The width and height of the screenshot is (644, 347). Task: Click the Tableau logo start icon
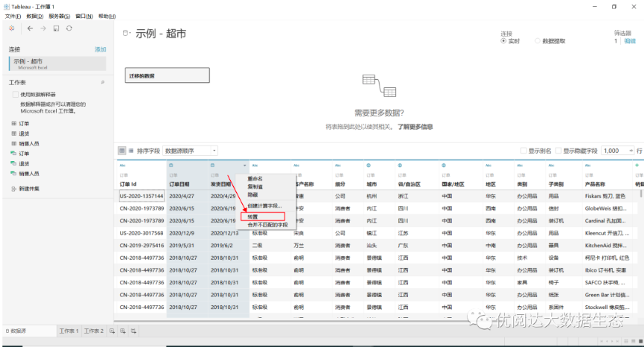(x=11, y=28)
